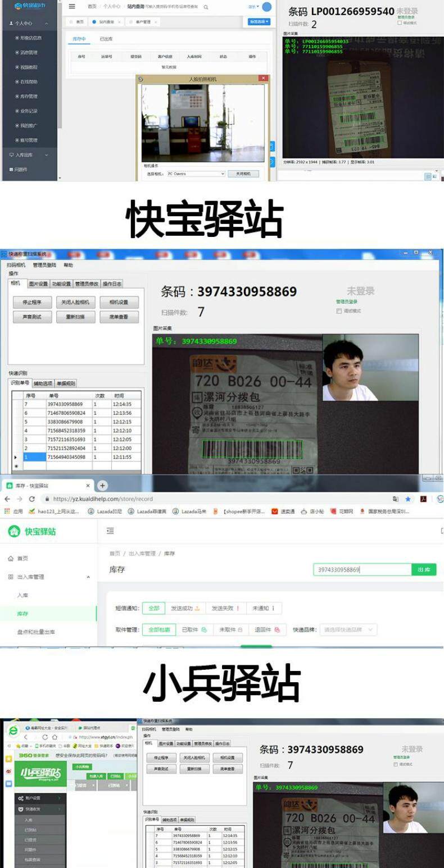Open the 速卖通 bookmark
Screen dimensions: 444x868
pyautogui.click(x=283, y=511)
